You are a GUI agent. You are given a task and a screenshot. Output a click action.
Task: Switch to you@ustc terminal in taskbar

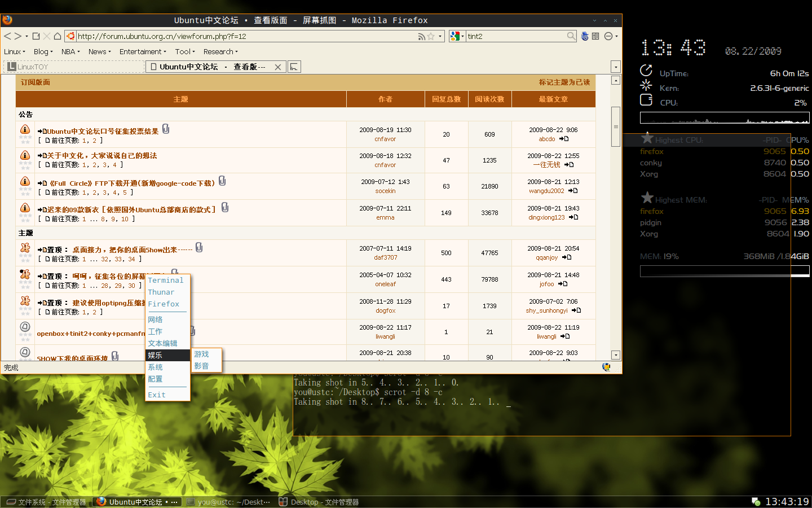pos(228,502)
